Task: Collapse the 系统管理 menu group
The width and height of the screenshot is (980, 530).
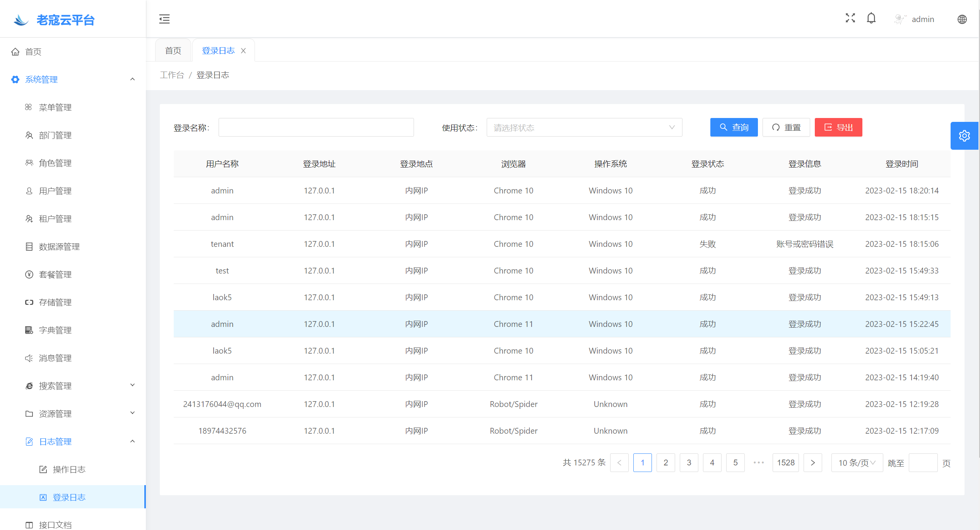Action: coord(132,79)
